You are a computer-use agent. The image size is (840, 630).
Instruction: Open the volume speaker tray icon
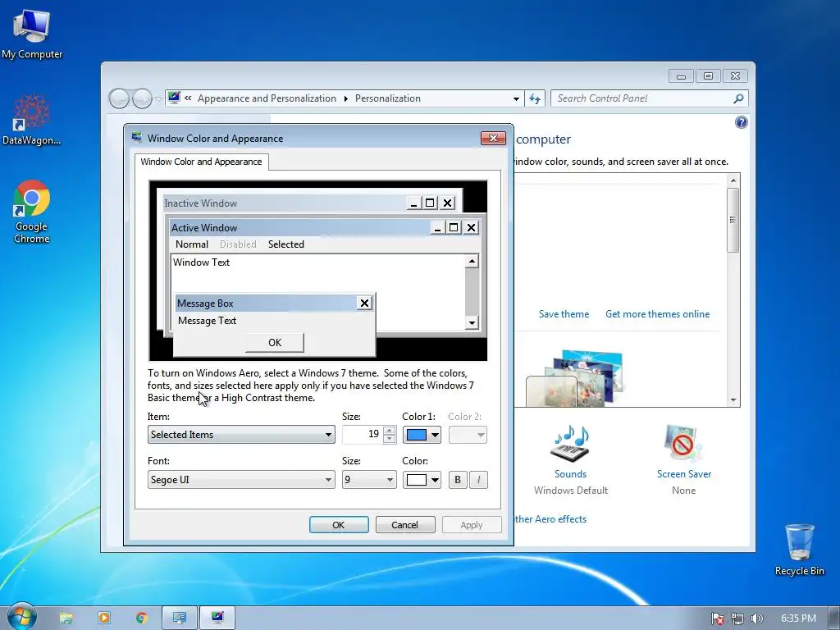tap(756, 619)
